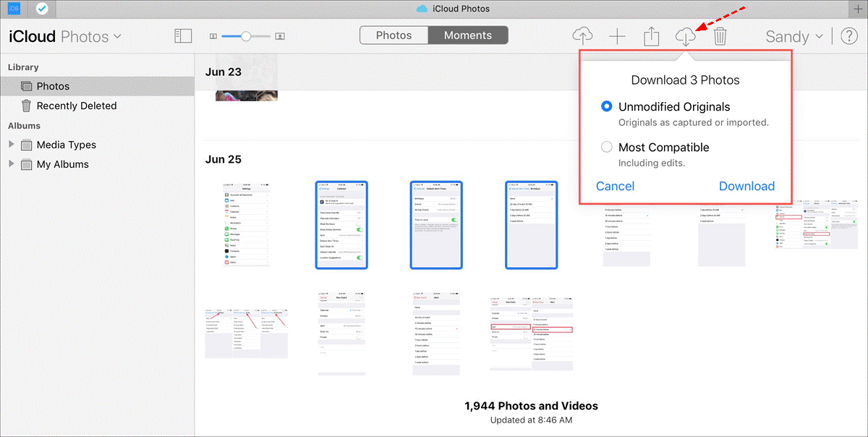868x437 pixels.
Task: Click the blue checkmark tab icon
Action: tap(43, 9)
